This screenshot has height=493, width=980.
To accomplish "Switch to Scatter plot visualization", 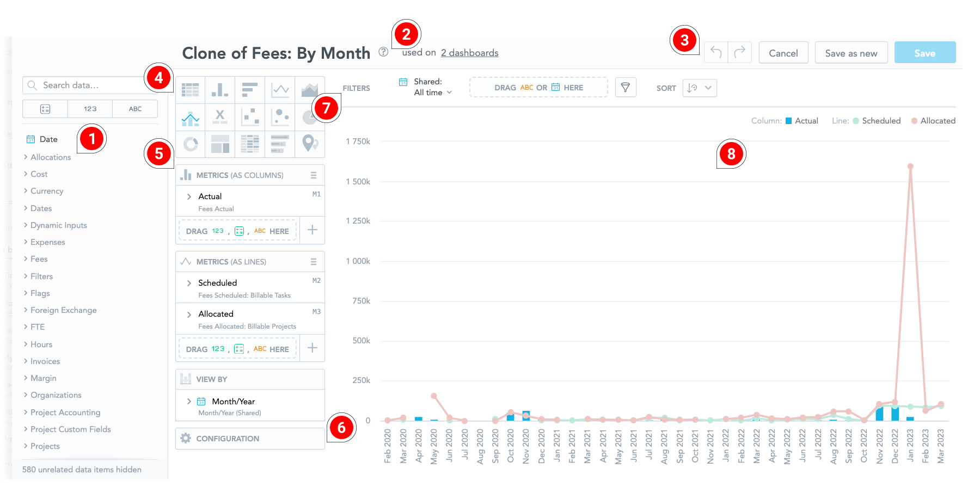I will point(250,117).
